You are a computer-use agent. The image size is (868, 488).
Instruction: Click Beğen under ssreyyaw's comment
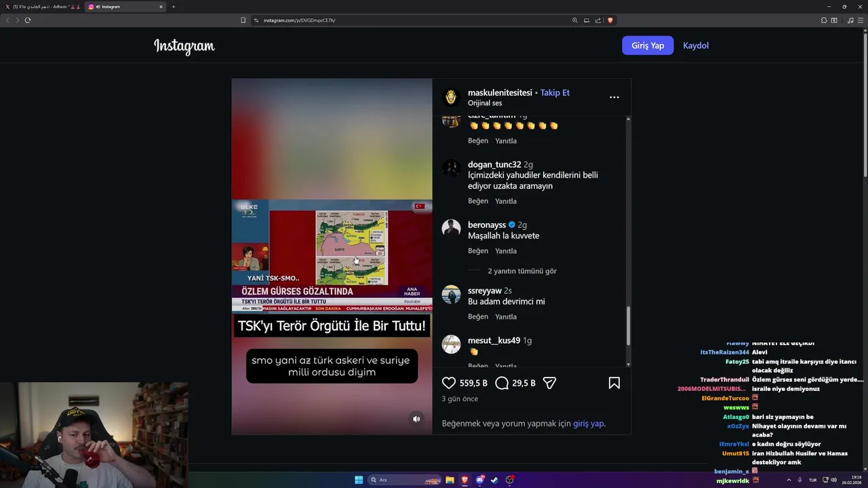(478, 317)
